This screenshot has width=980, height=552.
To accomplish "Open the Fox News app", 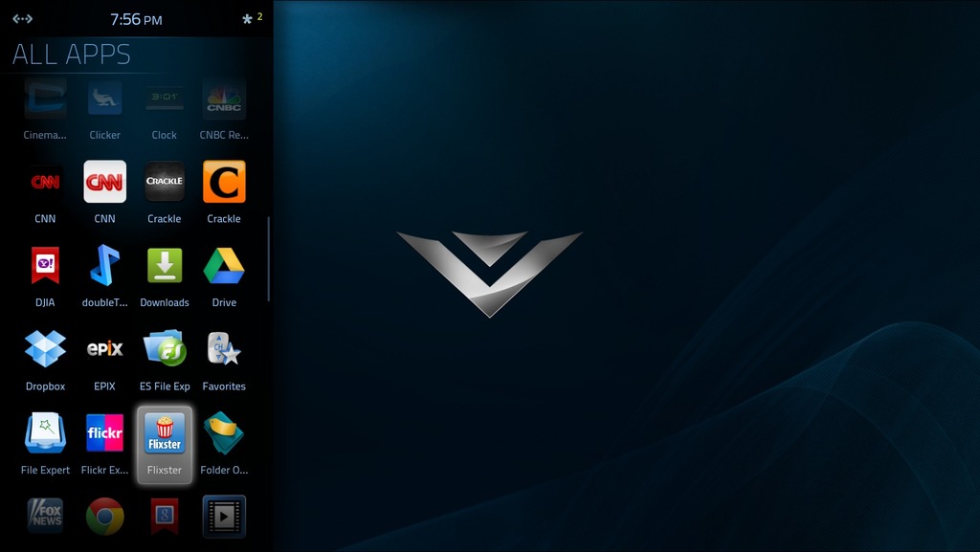I will pyautogui.click(x=45, y=516).
